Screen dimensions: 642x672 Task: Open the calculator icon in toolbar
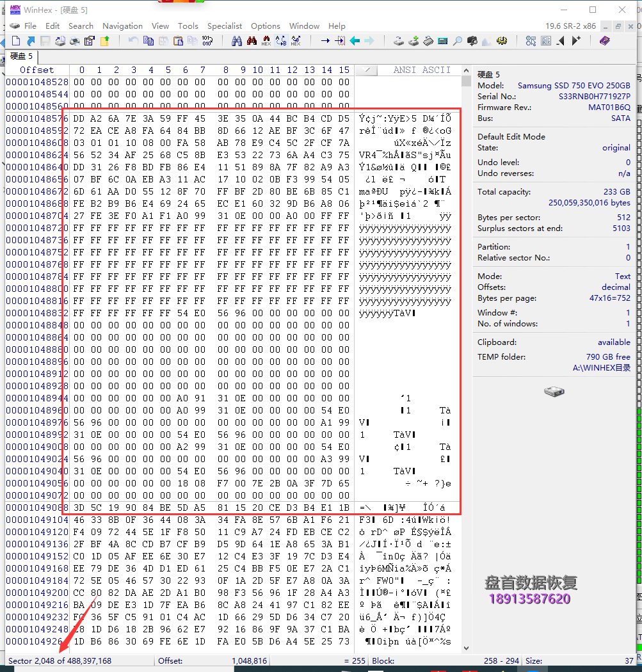443,41
